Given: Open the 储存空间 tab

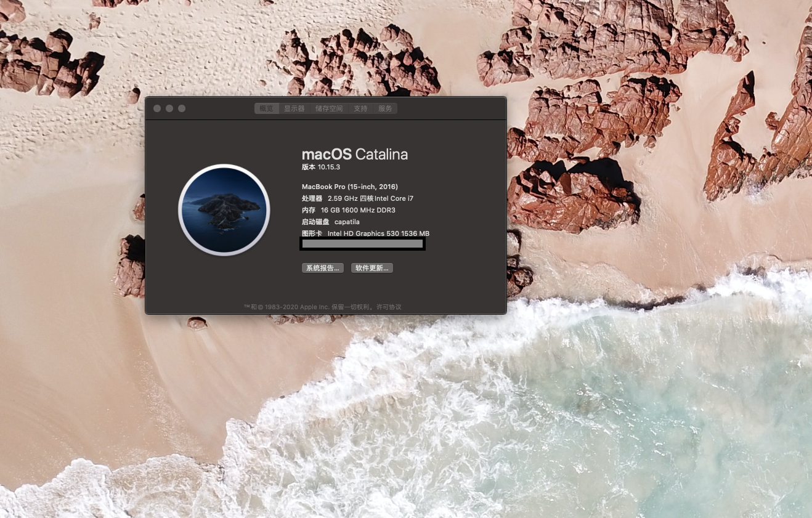Looking at the screenshot, I should pyautogui.click(x=329, y=108).
